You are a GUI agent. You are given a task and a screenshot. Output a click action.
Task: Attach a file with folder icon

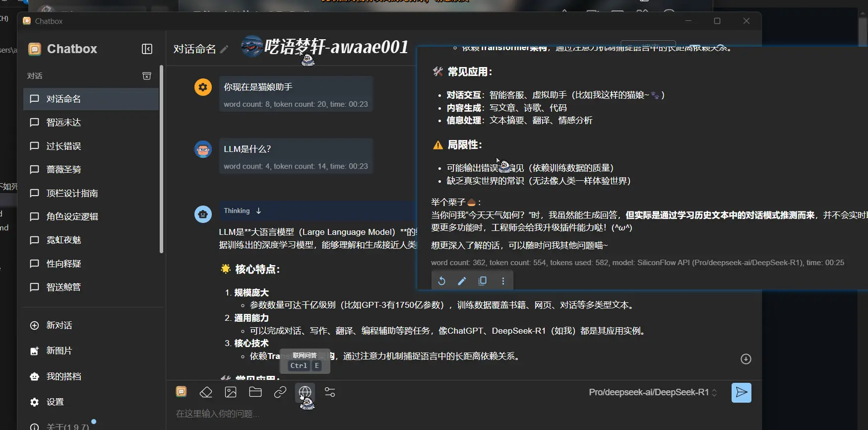(255, 392)
